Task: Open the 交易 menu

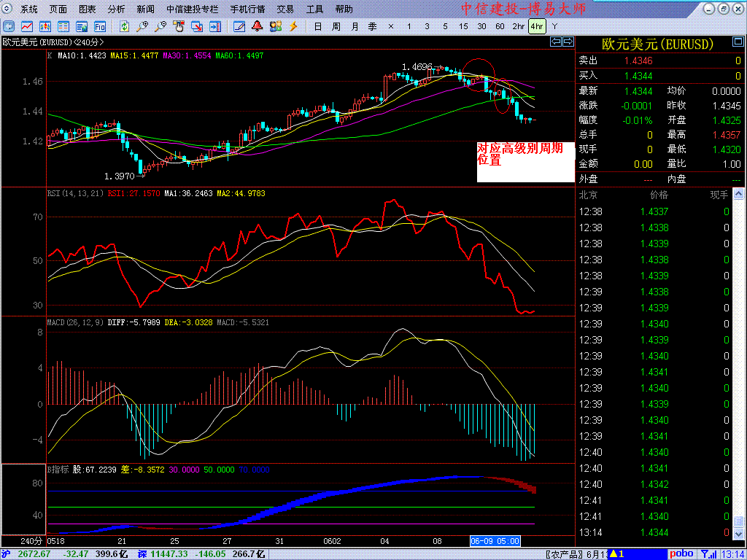Action: coord(286,9)
